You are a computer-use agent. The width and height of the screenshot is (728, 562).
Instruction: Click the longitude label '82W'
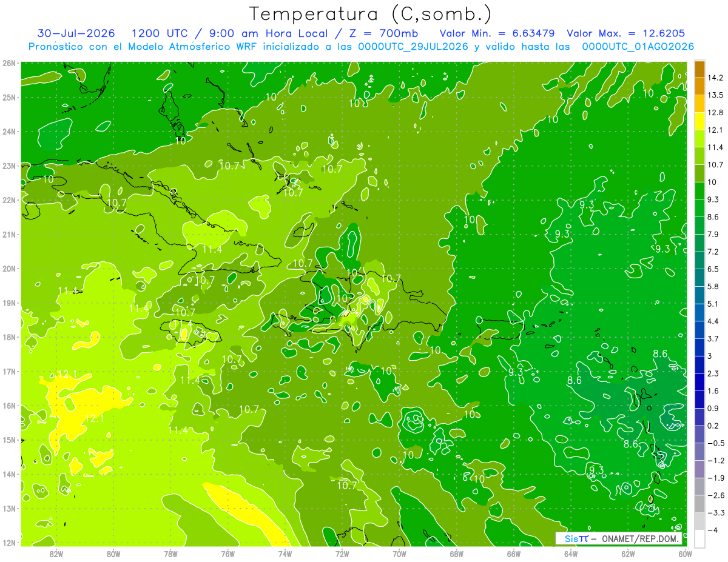(56, 553)
